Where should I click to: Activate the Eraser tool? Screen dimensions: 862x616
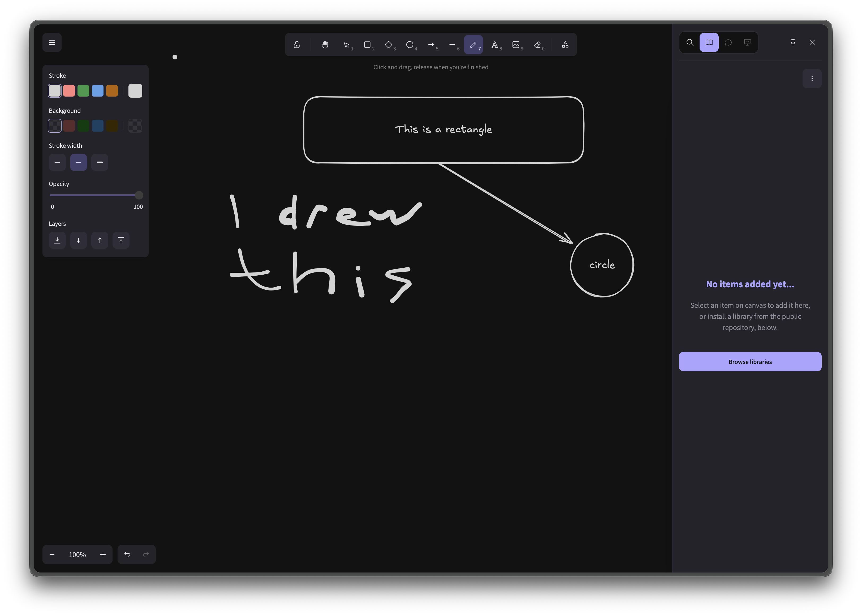click(538, 44)
